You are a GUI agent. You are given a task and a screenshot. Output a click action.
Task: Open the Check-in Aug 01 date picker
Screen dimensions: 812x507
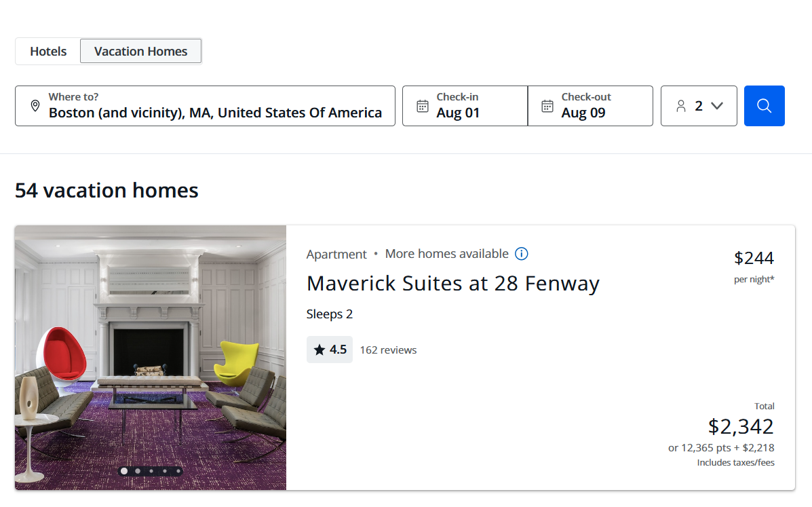click(465, 106)
